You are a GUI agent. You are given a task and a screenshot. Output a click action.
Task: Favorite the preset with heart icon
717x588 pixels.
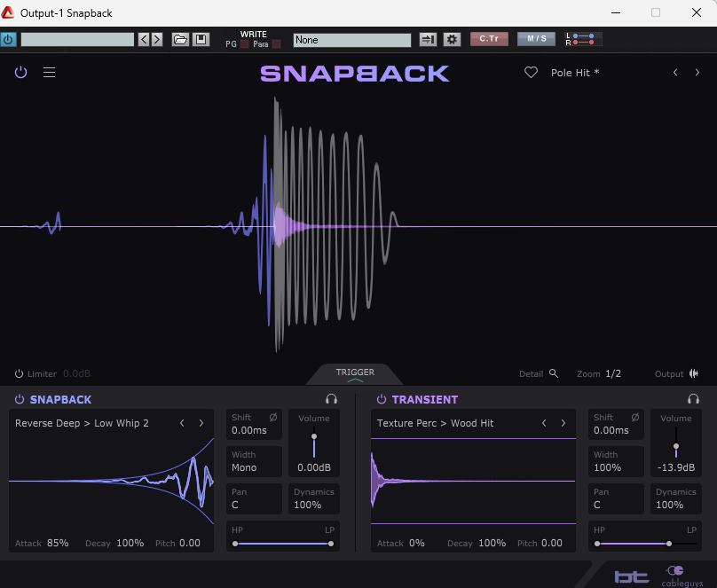pos(531,72)
